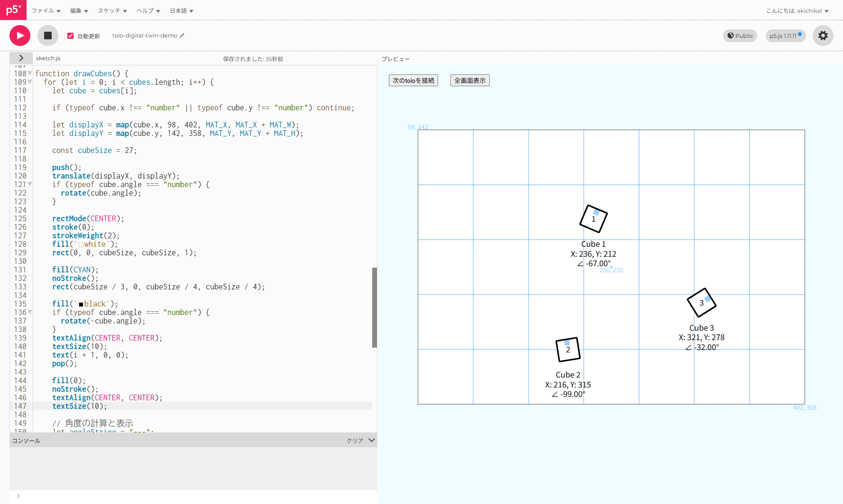Click the "const cubeSize = 27;" code line
Viewport: 843px width, 504px height.
point(94,150)
